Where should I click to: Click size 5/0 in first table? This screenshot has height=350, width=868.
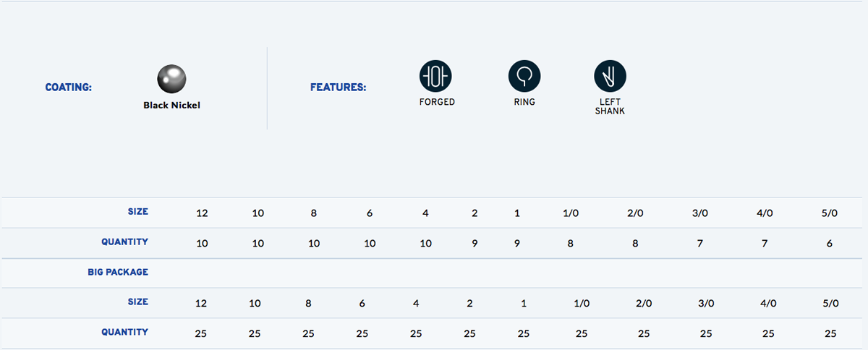pyautogui.click(x=829, y=213)
